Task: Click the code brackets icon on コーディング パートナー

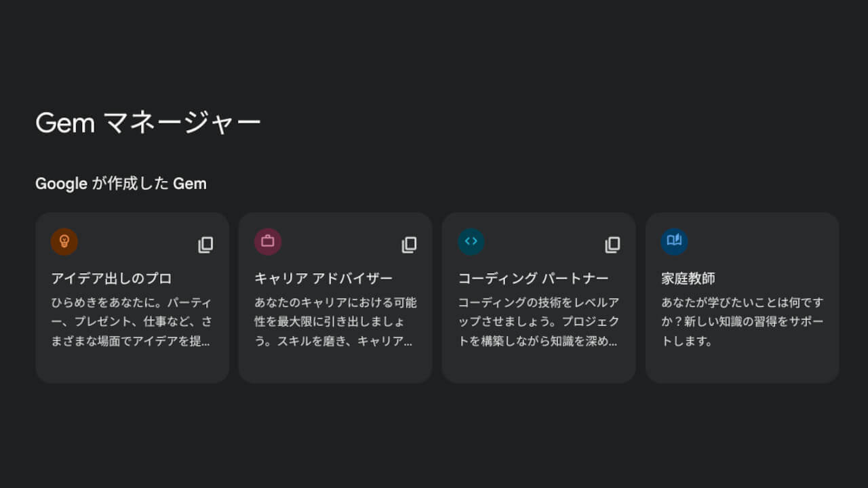Action: [471, 241]
